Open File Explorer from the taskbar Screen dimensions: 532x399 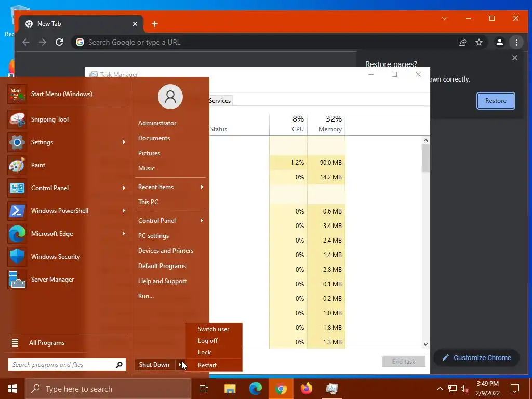[230, 389]
